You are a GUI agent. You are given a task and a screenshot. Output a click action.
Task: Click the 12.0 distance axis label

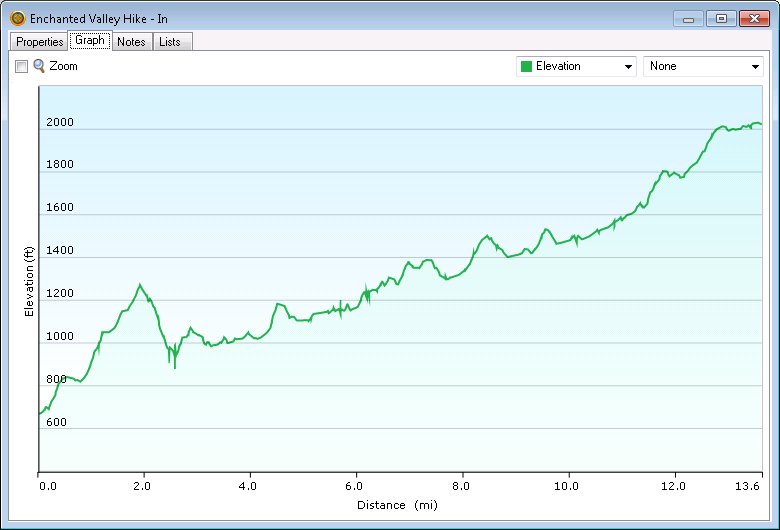click(673, 486)
